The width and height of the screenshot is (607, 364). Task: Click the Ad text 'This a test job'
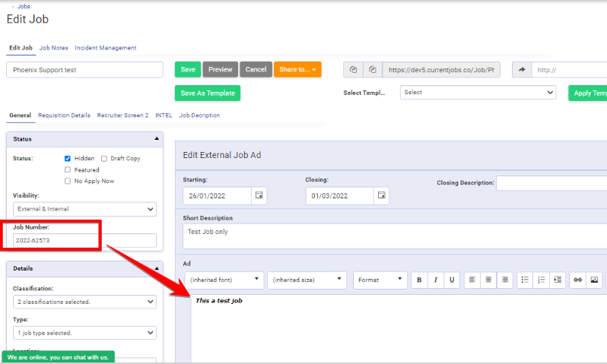point(219,301)
